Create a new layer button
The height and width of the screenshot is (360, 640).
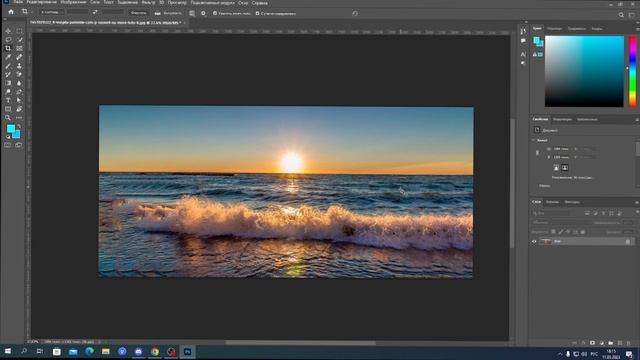pyautogui.click(x=620, y=343)
